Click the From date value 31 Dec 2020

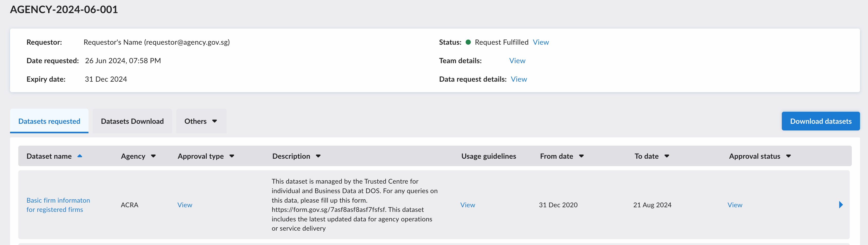coord(558,205)
